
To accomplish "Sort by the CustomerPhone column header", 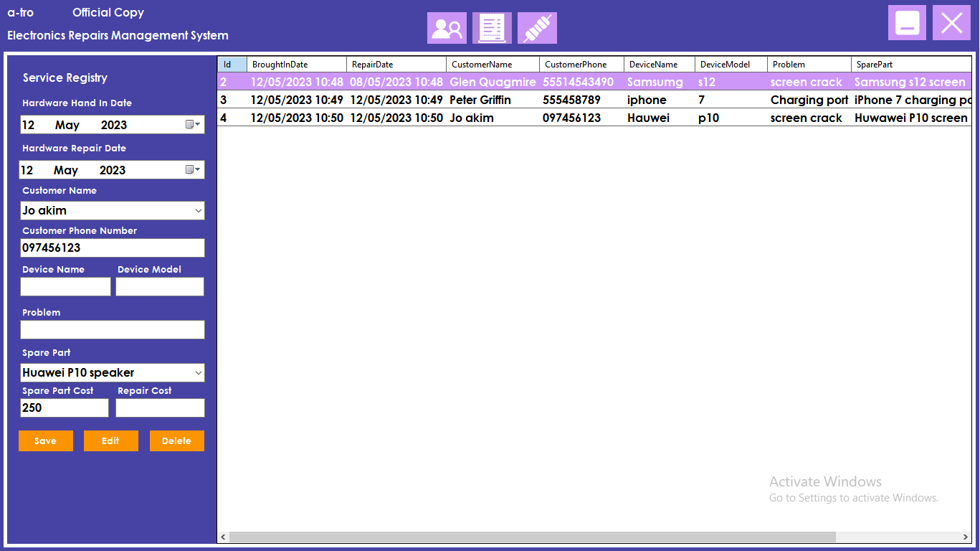I will click(x=582, y=65).
